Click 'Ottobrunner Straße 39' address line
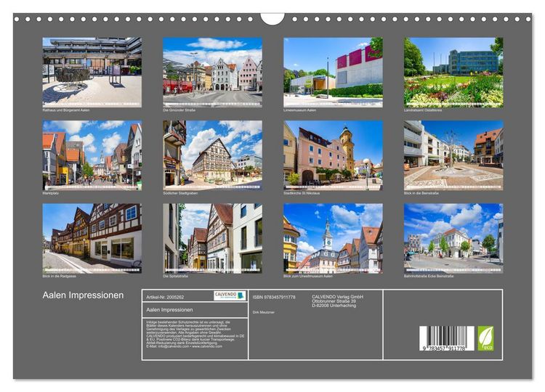Screen dimensions: 545x392 [334, 301]
